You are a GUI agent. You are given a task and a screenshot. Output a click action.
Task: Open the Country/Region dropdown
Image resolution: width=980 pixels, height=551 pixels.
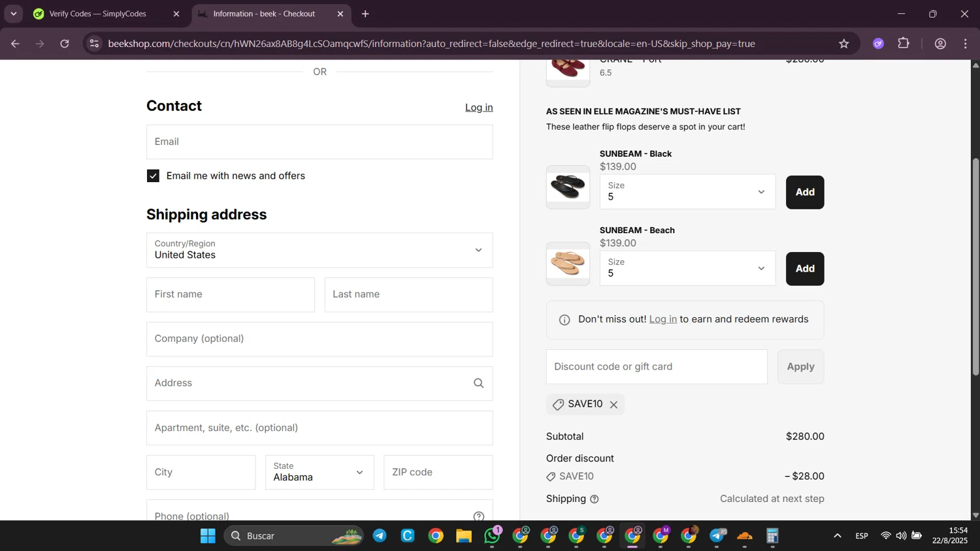coord(319,250)
